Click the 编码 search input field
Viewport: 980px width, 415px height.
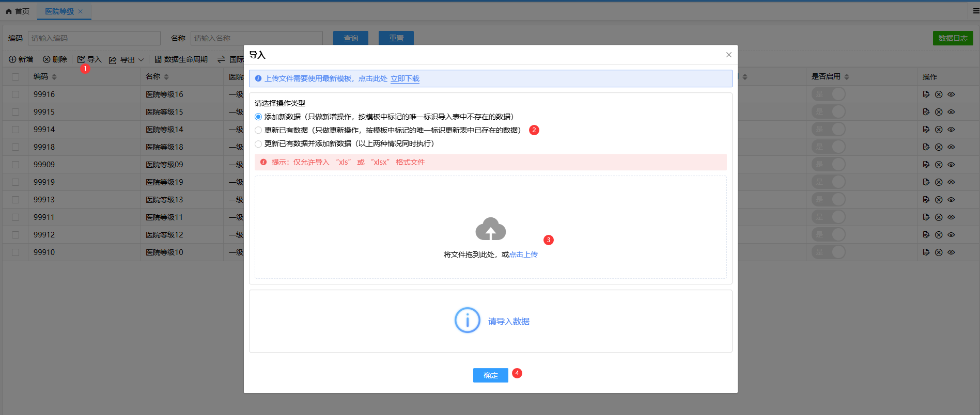coord(94,38)
